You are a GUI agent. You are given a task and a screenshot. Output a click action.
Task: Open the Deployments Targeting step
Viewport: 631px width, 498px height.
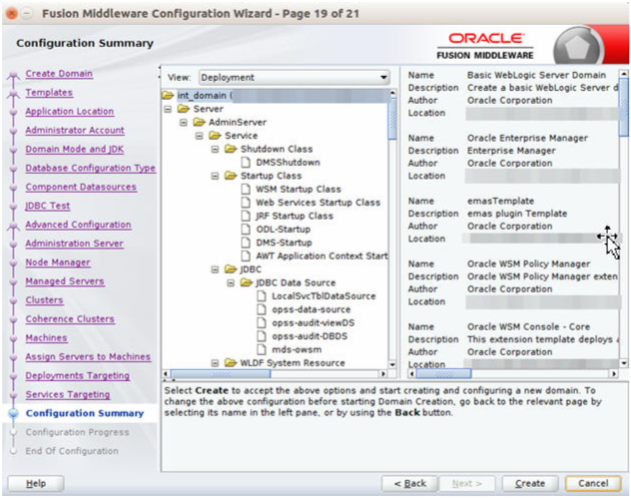(78, 376)
